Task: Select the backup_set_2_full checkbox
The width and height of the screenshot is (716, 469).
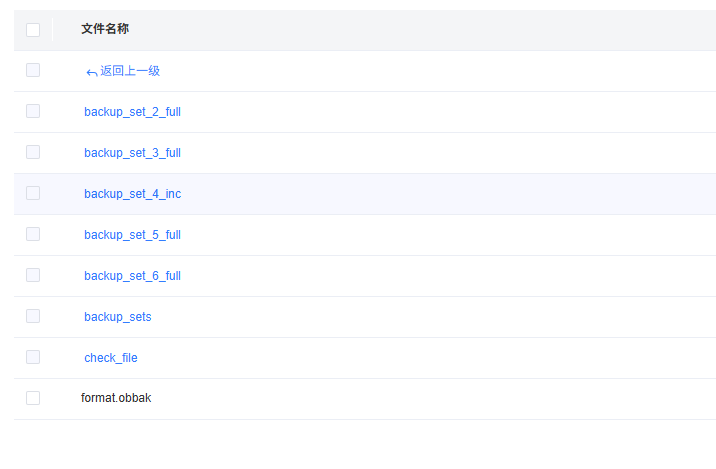Action: point(33,111)
